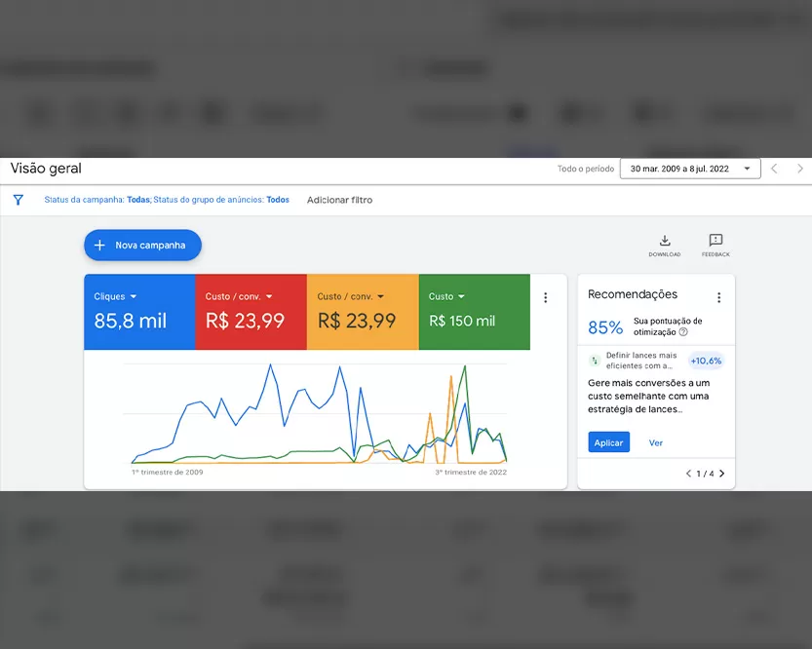Click the Todo o período label
Viewport: 812px width, 649px height.
tap(586, 169)
